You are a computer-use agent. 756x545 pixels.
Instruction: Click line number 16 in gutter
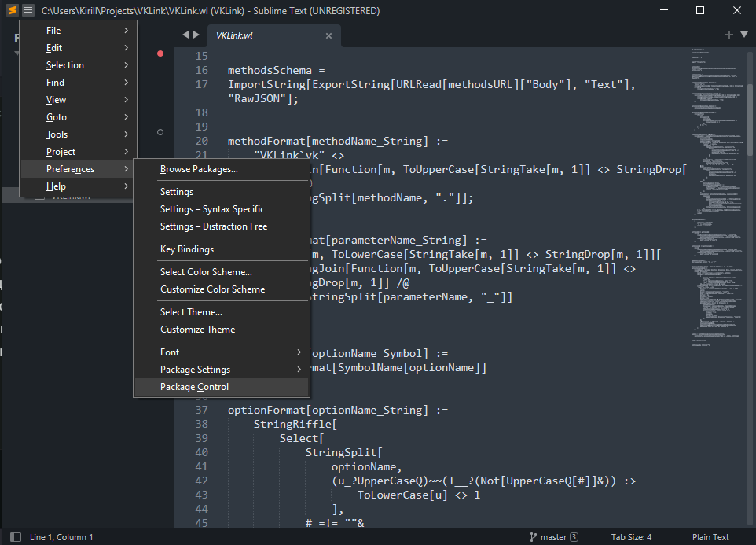[201, 71]
